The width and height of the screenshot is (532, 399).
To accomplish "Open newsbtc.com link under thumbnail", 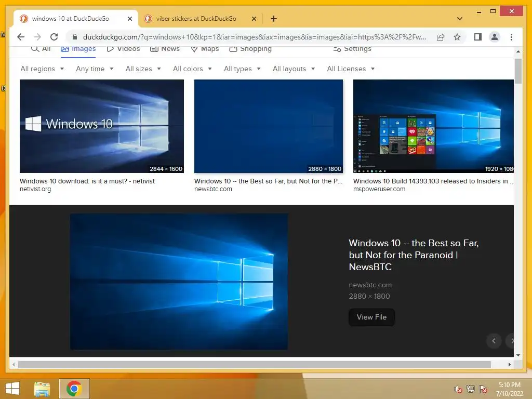I will (213, 189).
